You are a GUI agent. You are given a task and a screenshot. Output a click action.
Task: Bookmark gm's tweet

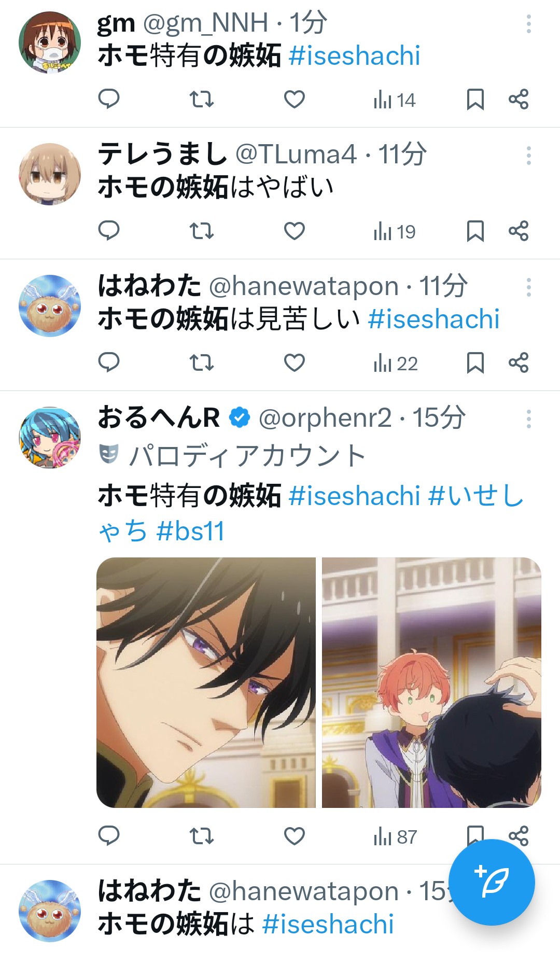coord(475,99)
